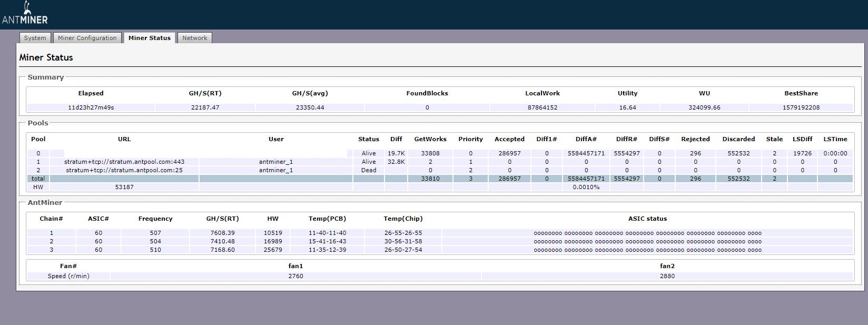Click pool 0 Discarded value 552532

(738, 153)
